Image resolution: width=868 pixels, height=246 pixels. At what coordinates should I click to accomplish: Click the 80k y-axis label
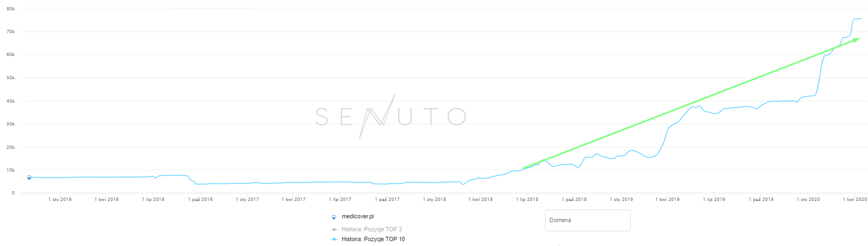click(11, 9)
